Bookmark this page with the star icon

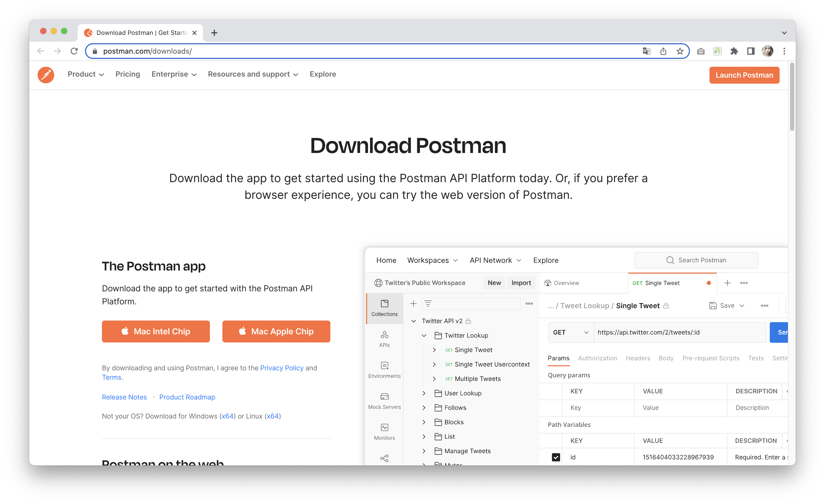[680, 51]
